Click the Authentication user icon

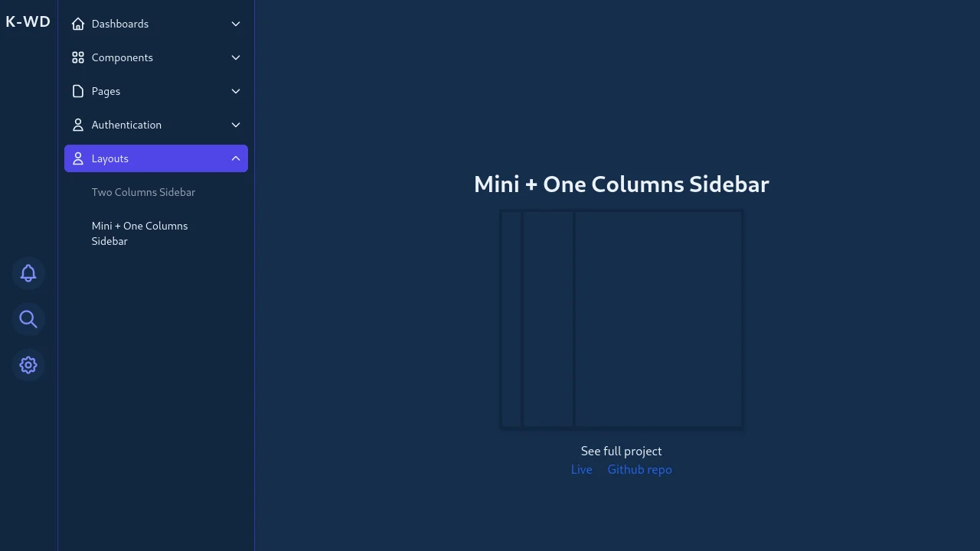click(77, 125)
